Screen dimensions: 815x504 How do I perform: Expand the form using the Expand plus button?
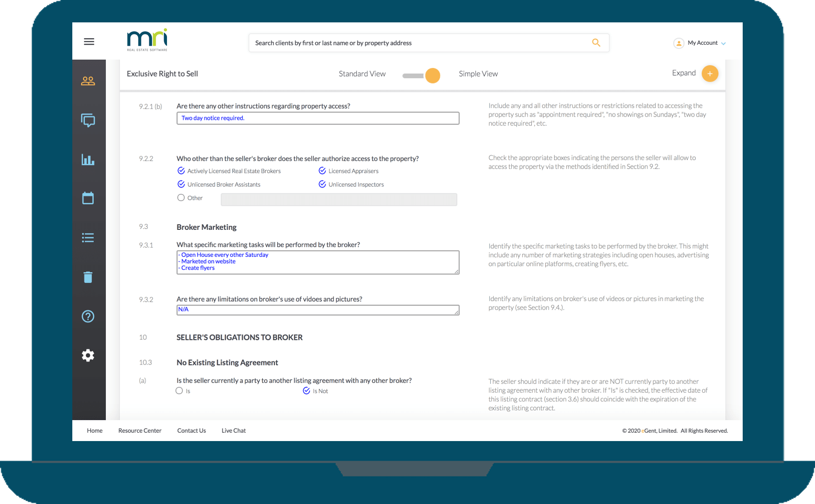point(710,73)
